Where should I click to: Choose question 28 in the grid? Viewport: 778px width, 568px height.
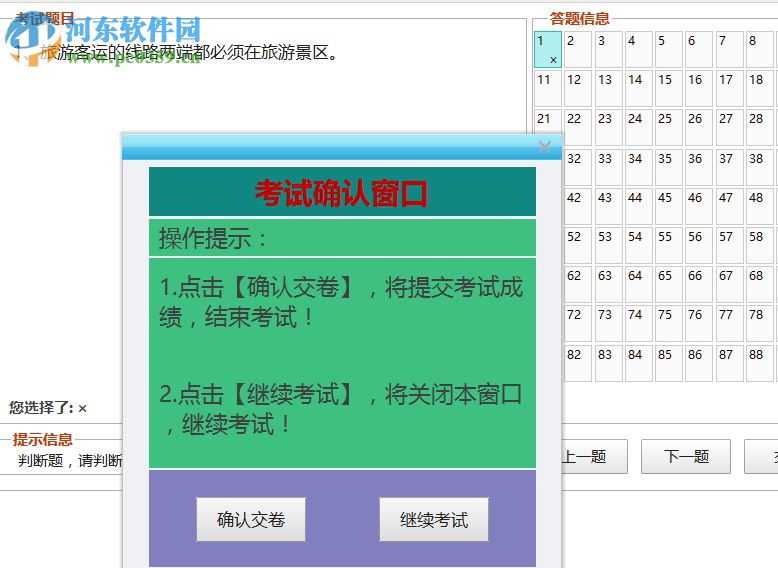click(x=760, y=128)
